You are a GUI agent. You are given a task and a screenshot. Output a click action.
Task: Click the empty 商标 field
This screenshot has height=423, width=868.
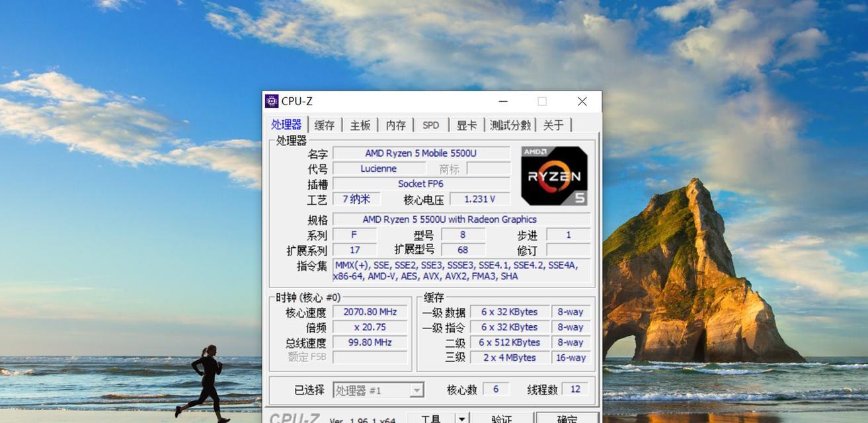489,169
